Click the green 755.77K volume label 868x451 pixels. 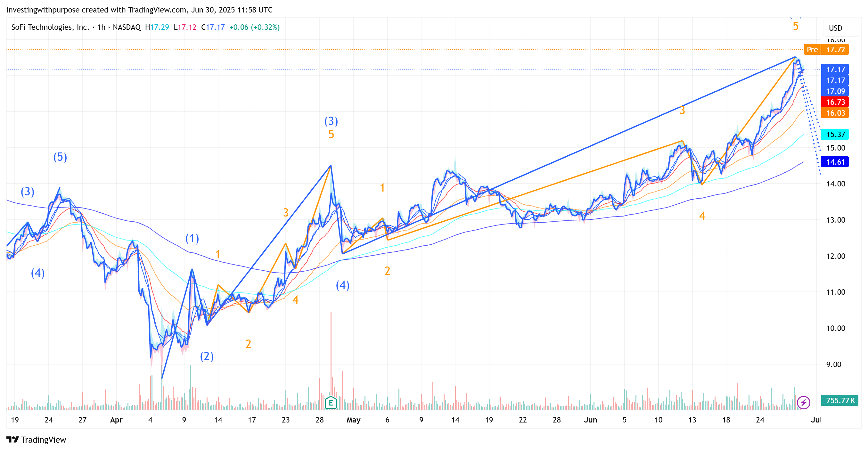(x=840, y=400)
